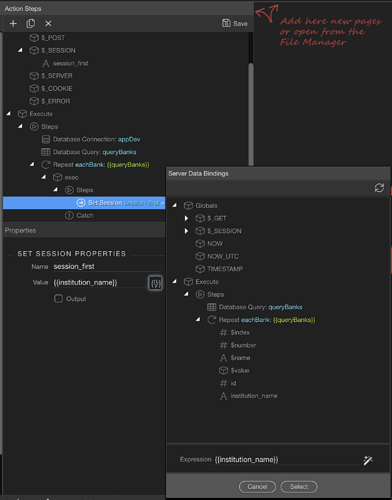Select the exec cube icon
Screen dimensions: 392x500
coord(57,177)
